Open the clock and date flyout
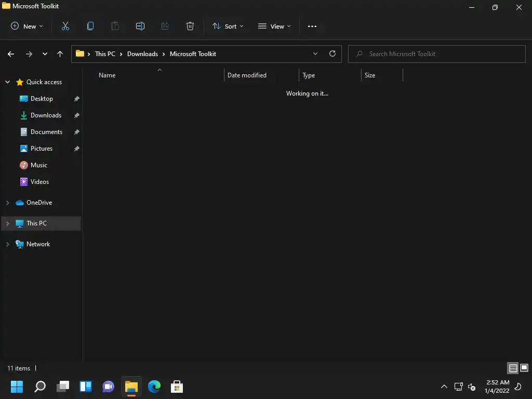532x399 pixels. [x=497, y=387]
